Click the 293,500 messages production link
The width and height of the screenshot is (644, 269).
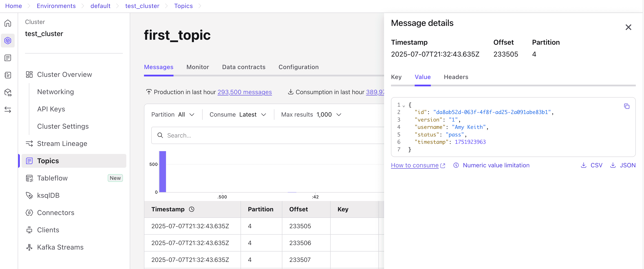tap(244, 92)
